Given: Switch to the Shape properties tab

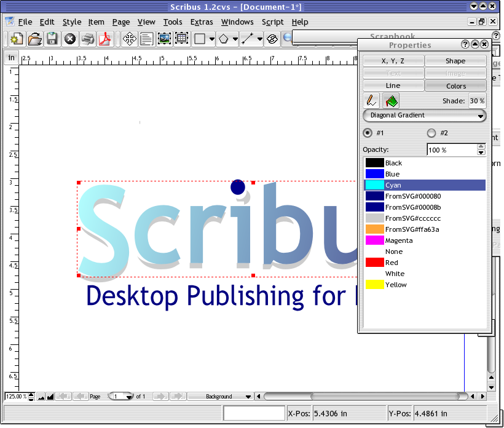Looking at the screenshot, I should (455, 61).
